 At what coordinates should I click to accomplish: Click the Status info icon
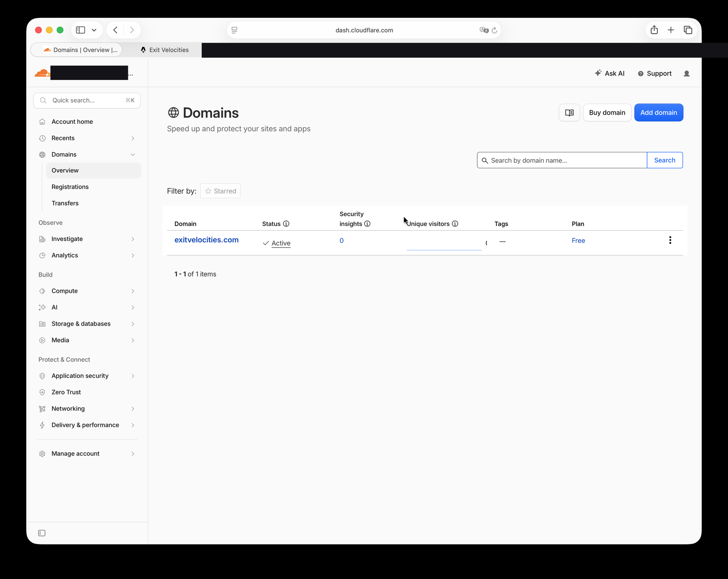click(x=286, y=224)
